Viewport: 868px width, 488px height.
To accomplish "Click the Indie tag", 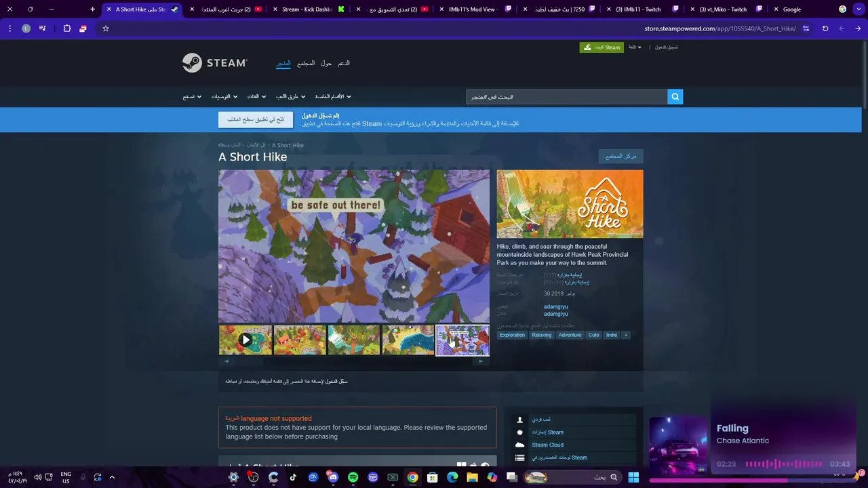I will [x=612, y=335].
